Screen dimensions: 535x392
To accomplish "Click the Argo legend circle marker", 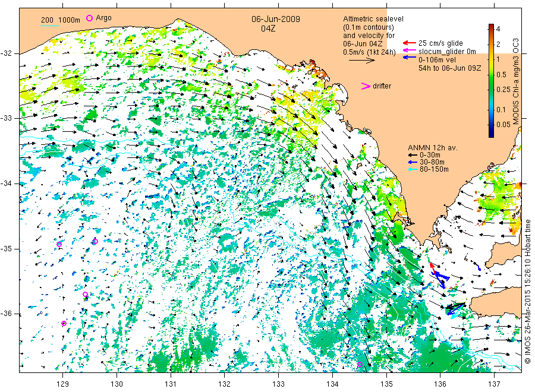I will (x=89, y=18).
